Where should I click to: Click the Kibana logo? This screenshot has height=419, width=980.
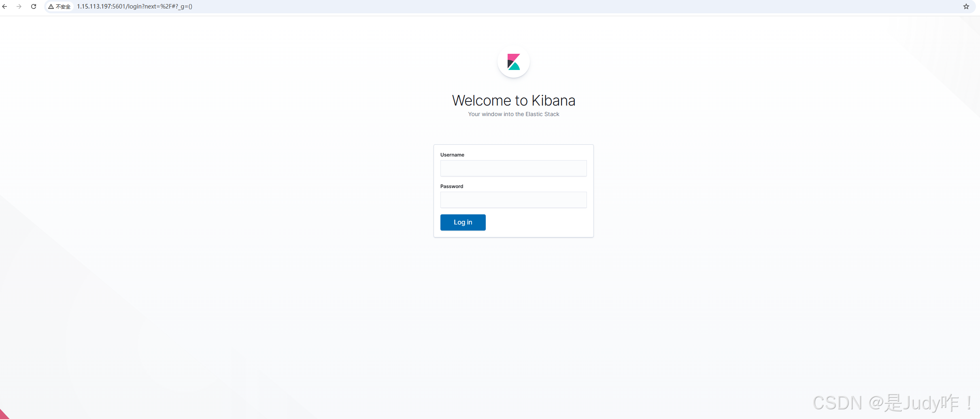[513, 62]
